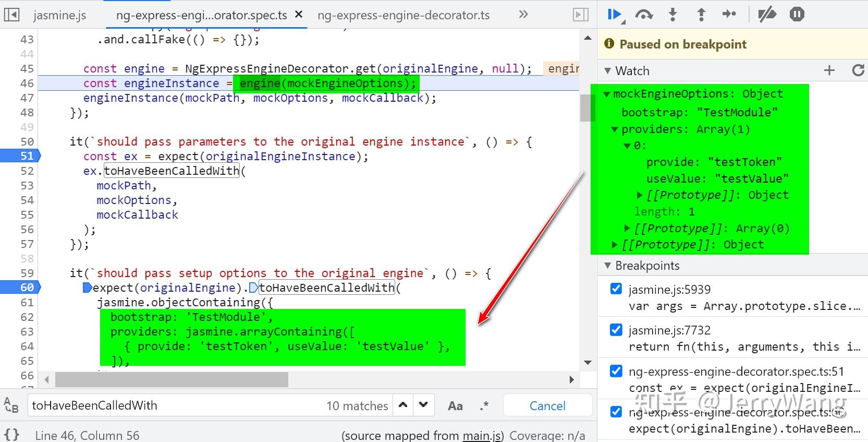Disable the last spec.ts breakpoint checkbox
The image size is (868, 442).
click(616, 412)
